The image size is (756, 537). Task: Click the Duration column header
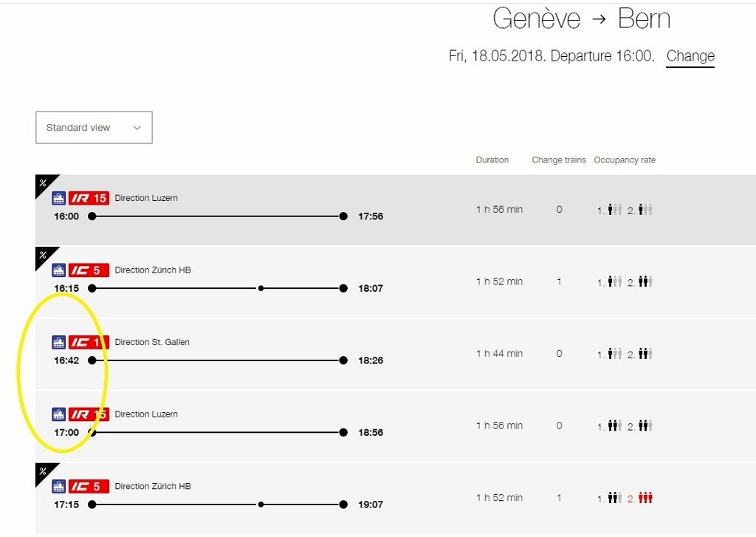click(x=492, y=160)
